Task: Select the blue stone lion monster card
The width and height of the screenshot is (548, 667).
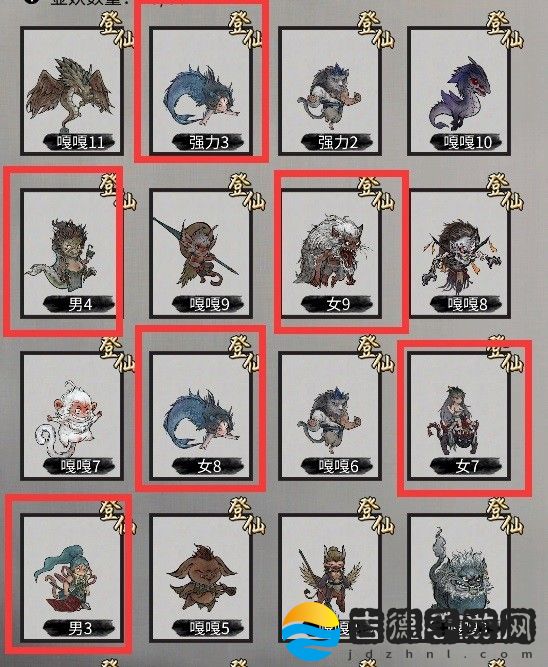Action: click(459, 578)
